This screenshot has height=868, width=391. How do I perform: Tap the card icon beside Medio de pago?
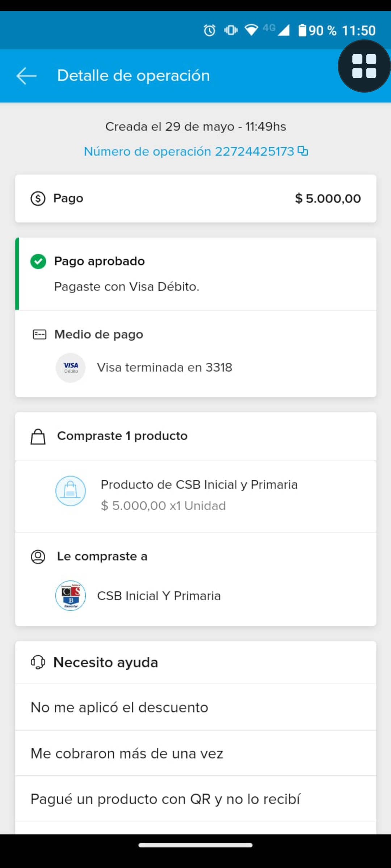(x=39, y=335)
